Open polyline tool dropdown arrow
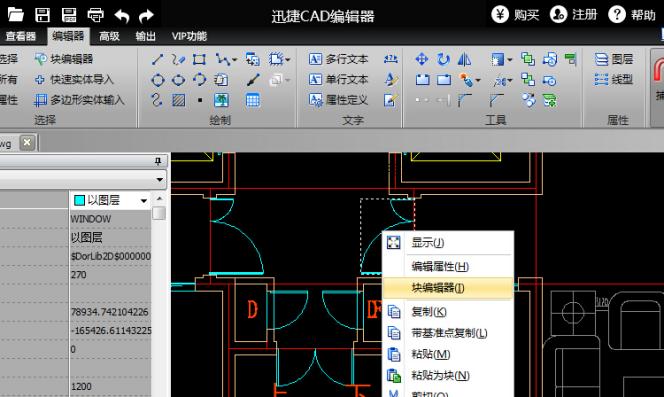This screenshot has height=397, width=664. (x=234, y=60)
